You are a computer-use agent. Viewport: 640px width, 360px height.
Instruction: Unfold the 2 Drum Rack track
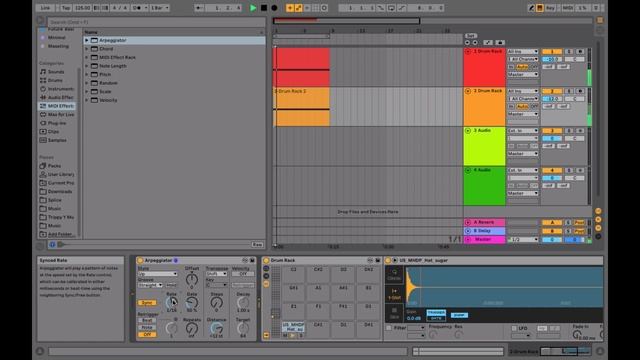[x=468, y=91]
